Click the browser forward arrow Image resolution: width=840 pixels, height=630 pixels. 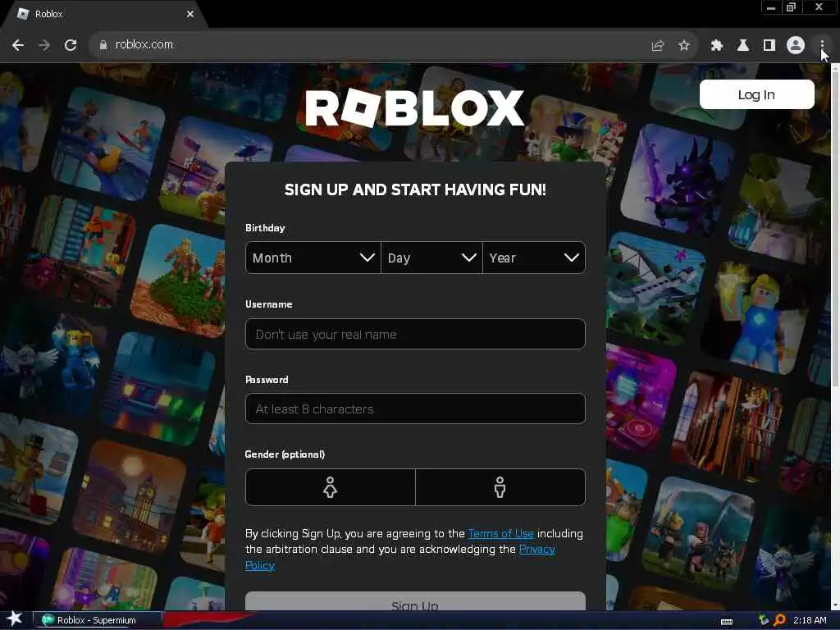point(44,45)
